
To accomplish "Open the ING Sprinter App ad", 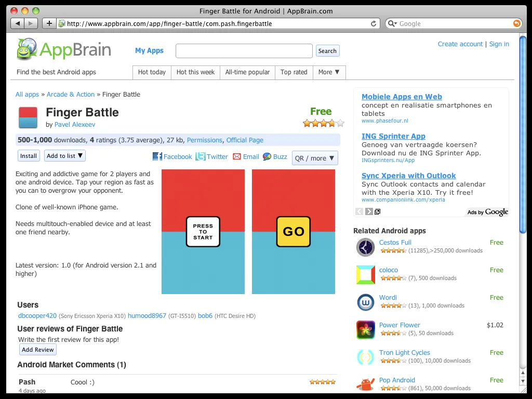I will point(393,136).
